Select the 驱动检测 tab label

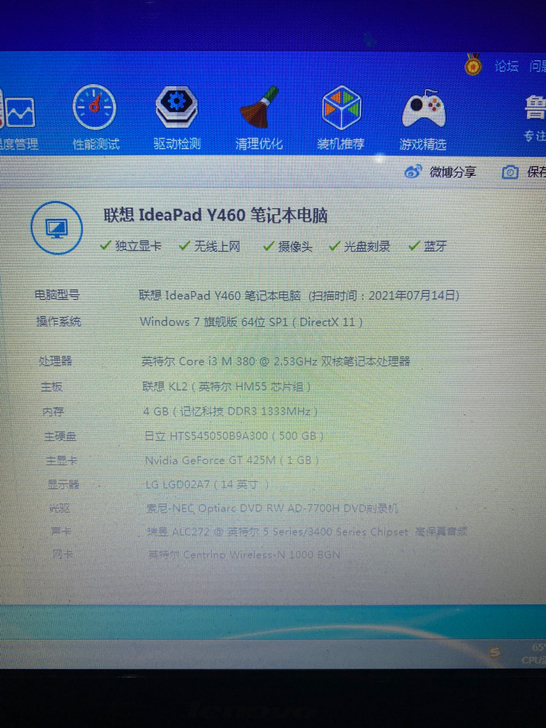[177, 143]
